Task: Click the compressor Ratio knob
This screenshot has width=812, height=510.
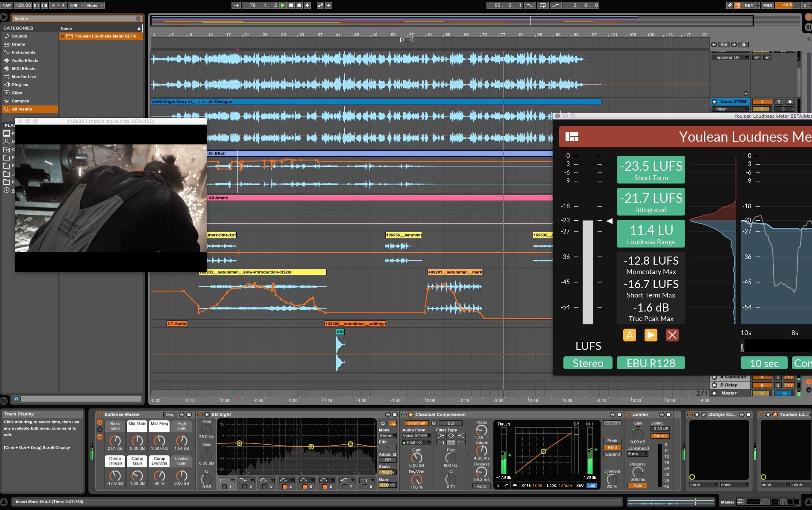Action: (481, 430)
